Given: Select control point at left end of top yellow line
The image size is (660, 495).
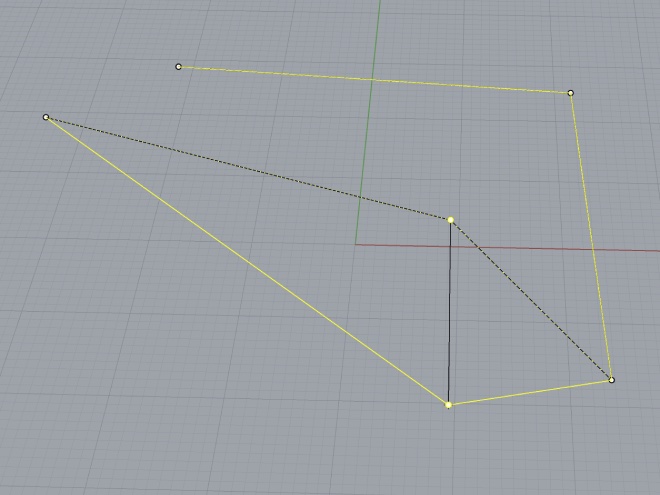Looking at the screenshot, I should point(178,67).
